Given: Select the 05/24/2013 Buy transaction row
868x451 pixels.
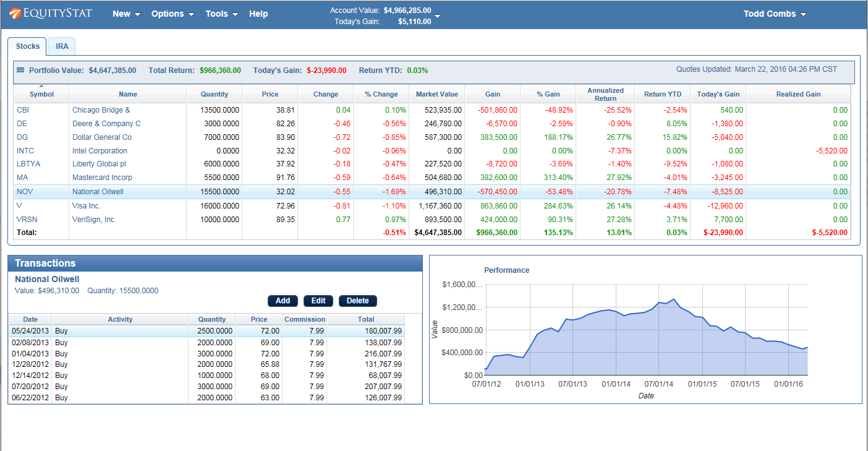Looking at the screenshot, I should point(206,331).
